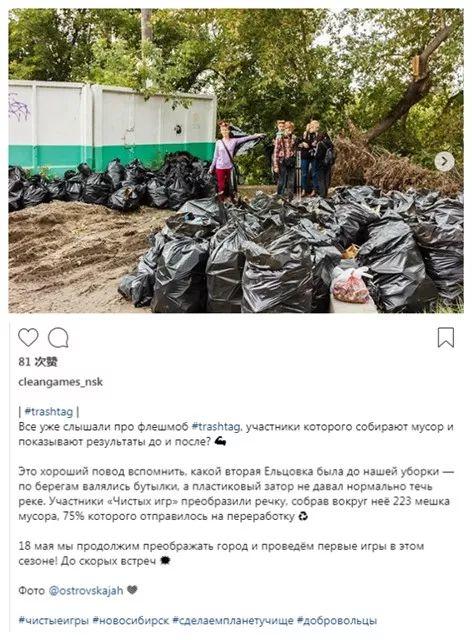
Task: Open comments with the speech bubble icon
Action: point(58,338)
